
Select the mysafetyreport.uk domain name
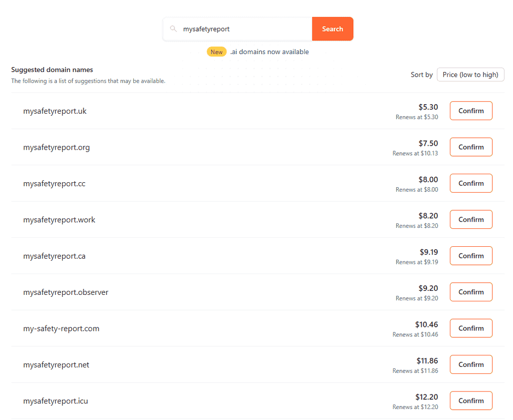pos(55,111)
